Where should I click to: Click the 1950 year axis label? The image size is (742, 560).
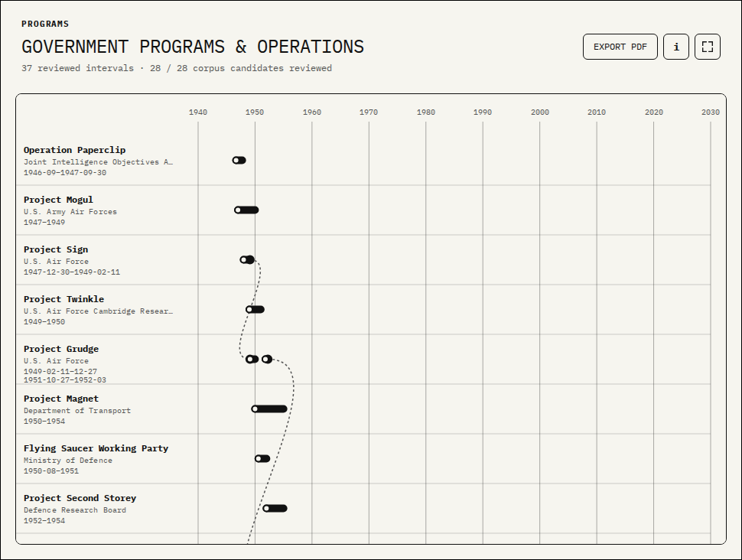(255, 112)
